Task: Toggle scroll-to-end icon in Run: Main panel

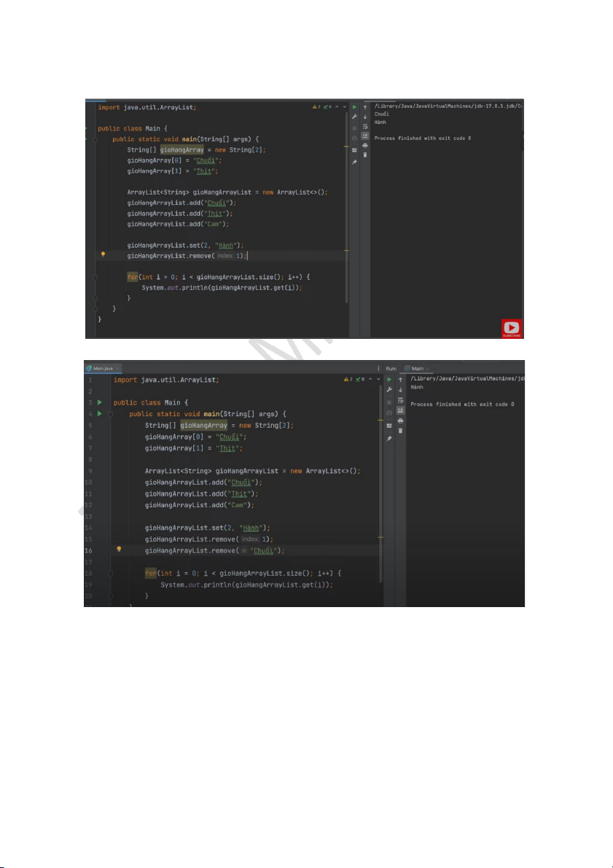Action: (400, 410)
